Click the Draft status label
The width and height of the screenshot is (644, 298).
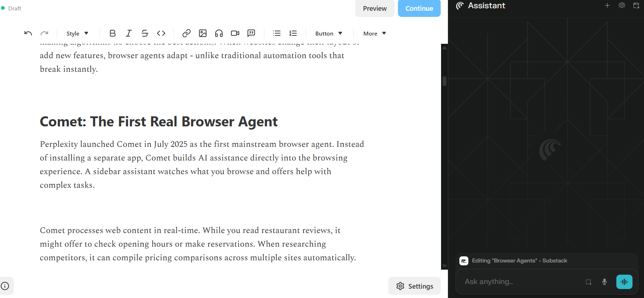tap(15, 8)
